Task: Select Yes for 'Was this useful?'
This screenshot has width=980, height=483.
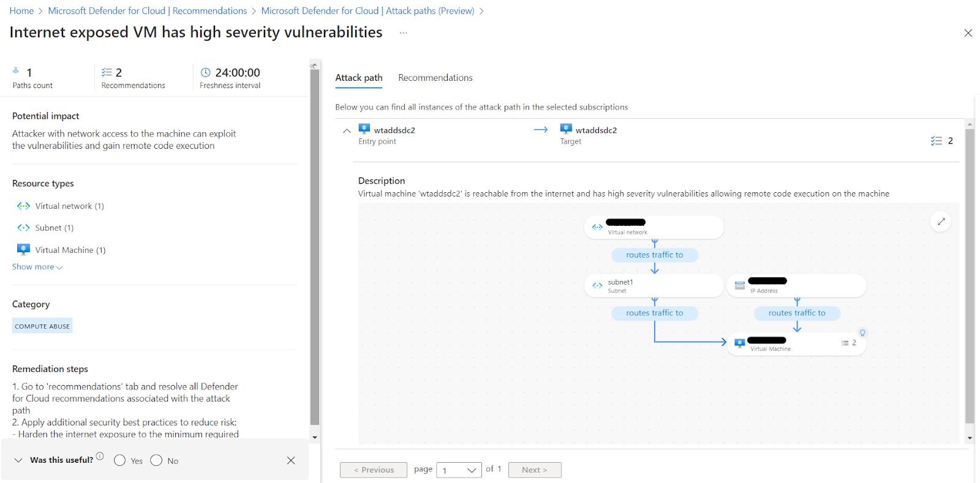Action: point(120,460)
